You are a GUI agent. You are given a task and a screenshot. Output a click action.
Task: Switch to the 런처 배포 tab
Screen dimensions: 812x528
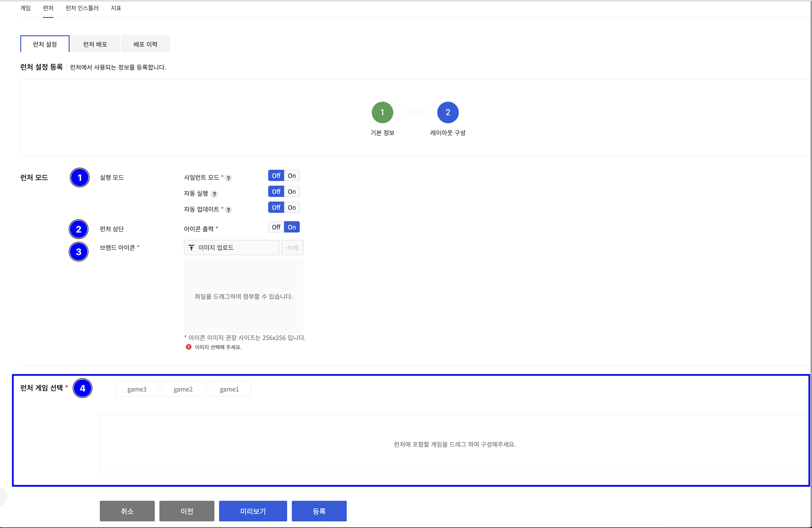95,44
